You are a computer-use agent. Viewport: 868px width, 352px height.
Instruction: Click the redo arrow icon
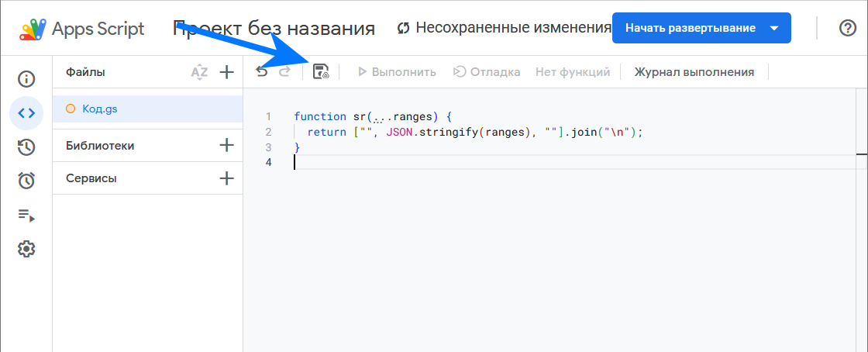284,72
